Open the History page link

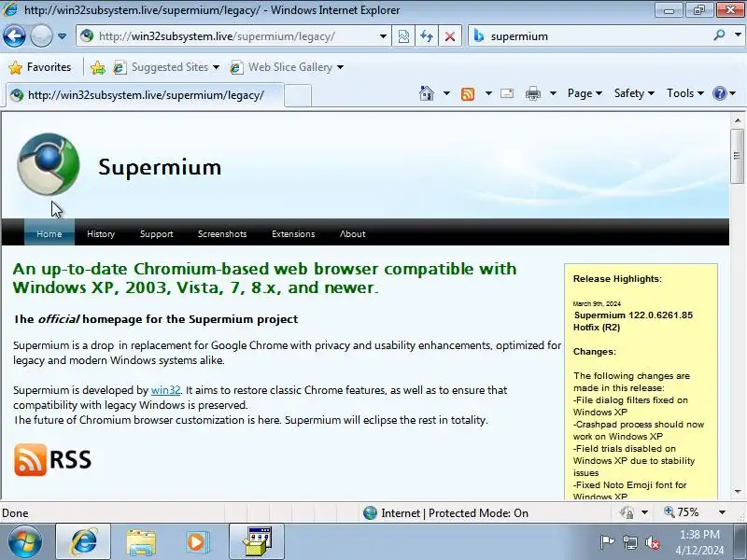click(x=101, y=234)
